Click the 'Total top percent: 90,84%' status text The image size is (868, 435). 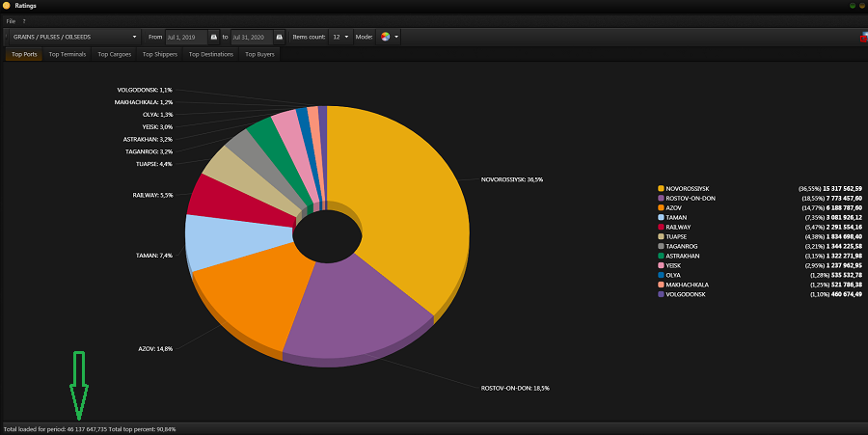coord(143,429)
